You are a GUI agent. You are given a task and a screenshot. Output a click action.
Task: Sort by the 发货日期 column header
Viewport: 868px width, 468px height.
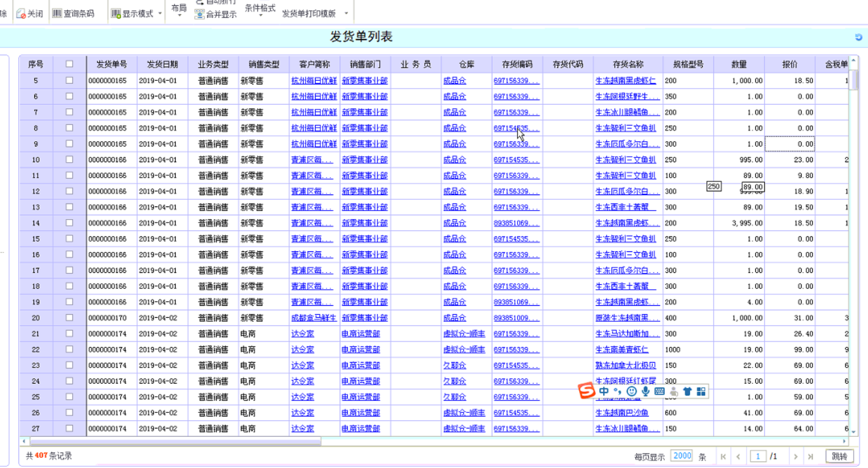162,64
